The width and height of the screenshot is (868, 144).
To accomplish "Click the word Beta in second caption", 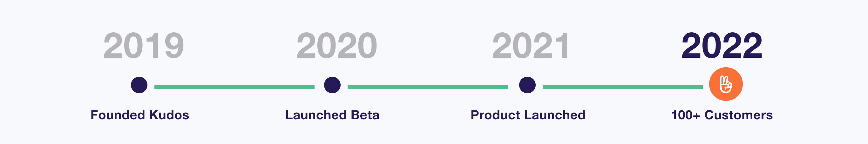I will (365, 115).
